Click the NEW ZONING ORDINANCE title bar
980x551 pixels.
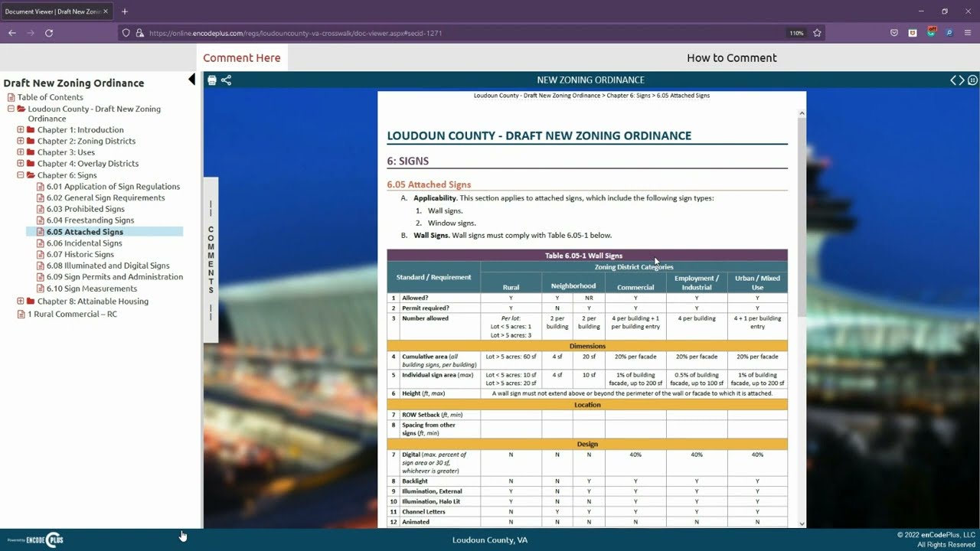click(590, 80)
